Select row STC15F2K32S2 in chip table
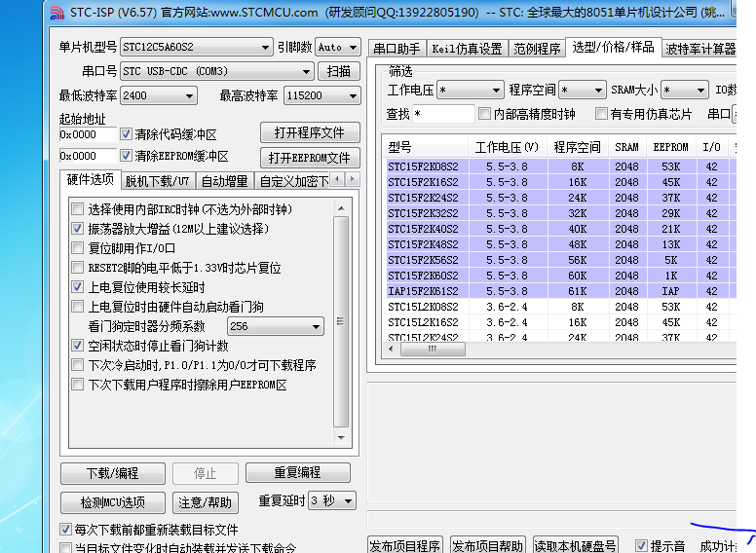 560,213
